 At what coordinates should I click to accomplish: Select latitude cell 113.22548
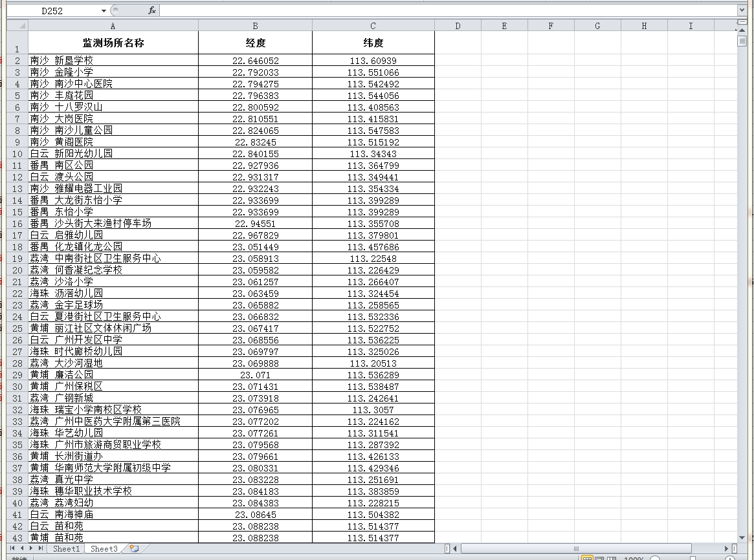[x=373, y=259]
